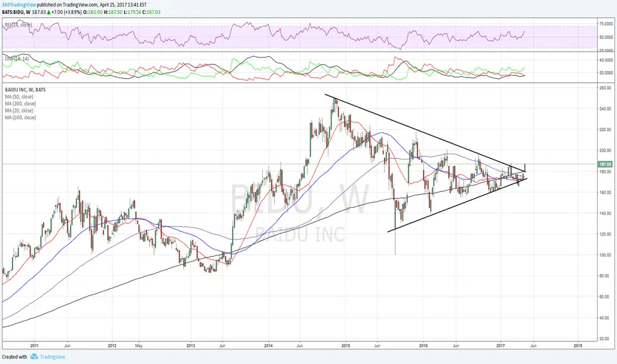
Task: Click the 50.0000 RSI axis label
Action: (606, 38)
